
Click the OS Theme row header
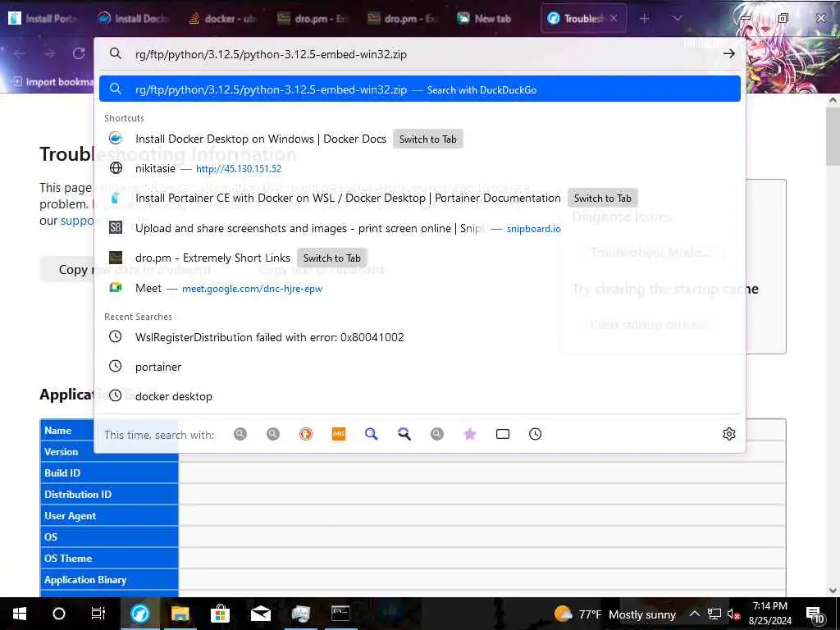tap(109, 558)
